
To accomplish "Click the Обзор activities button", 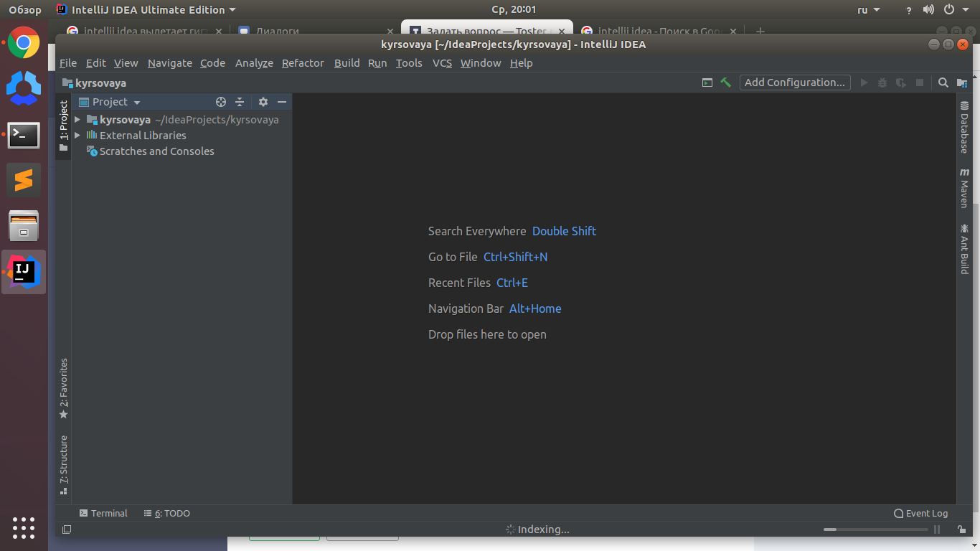I will coord(25,10).
